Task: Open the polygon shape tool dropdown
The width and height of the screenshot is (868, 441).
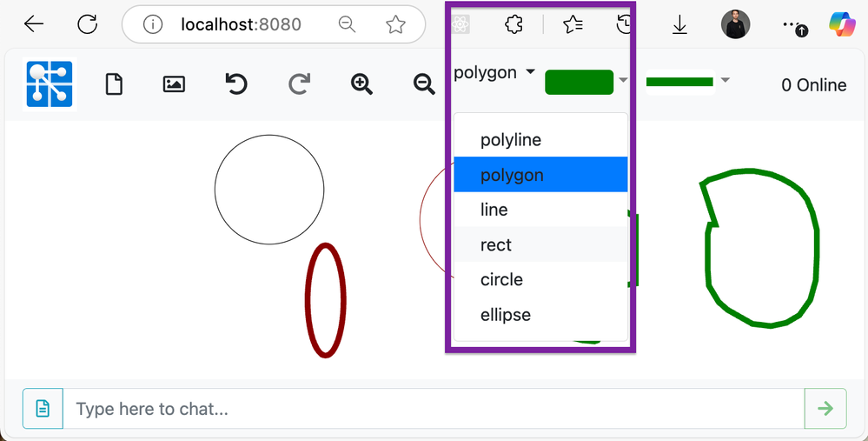Action: click(x=494, y=72)
